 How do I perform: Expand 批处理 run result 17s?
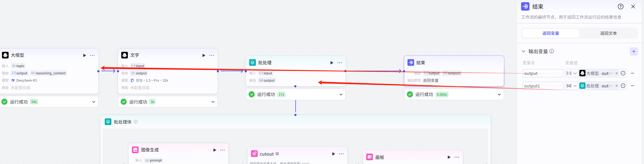(341, 94)
